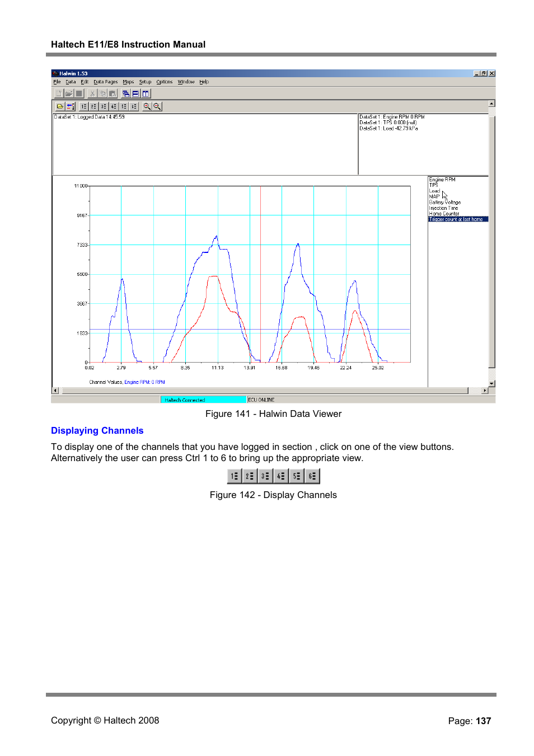The height and width of the screenshot is (756, 534).
Task: Select Injection Time channel
Action: 443,208
